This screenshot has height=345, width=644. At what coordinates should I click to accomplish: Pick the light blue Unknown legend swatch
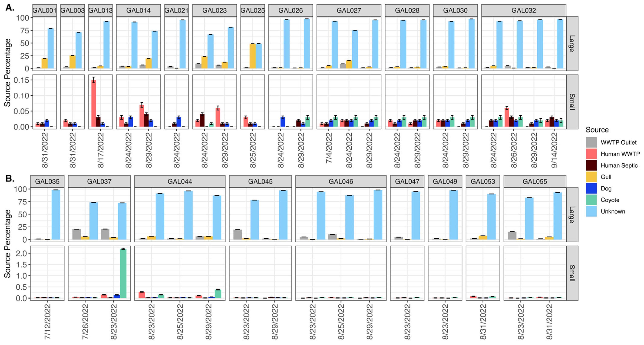coord(591,211)
